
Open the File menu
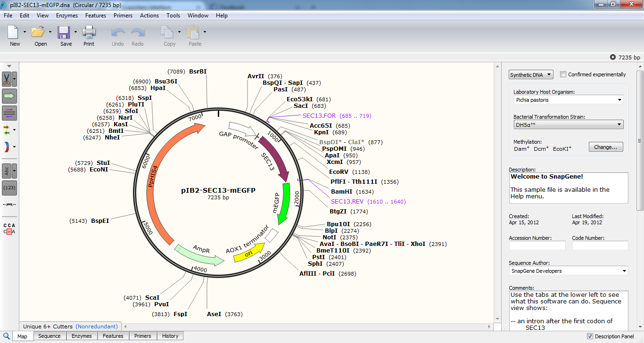(8, 16)
